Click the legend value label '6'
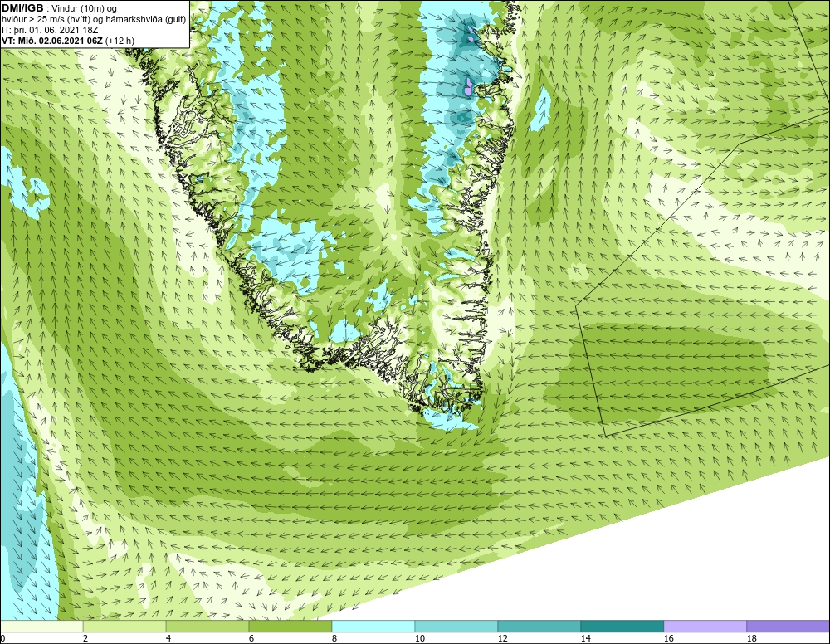 point(251,638)
